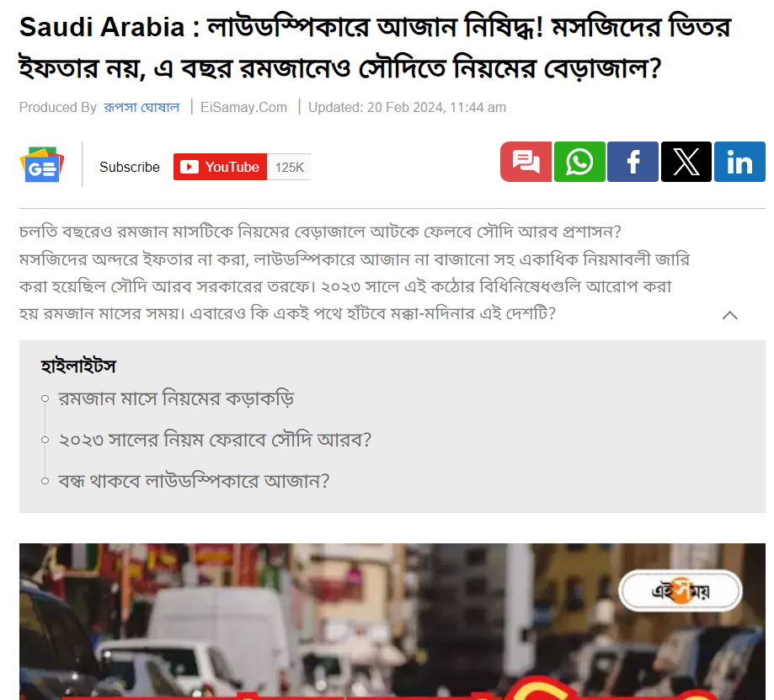Open the article image thumbnail

pos(392,622)
